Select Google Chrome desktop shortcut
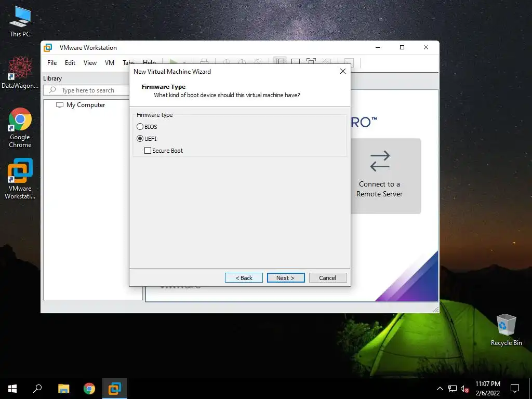The width and height of the screenshot is (532, 399). (20, 128)
